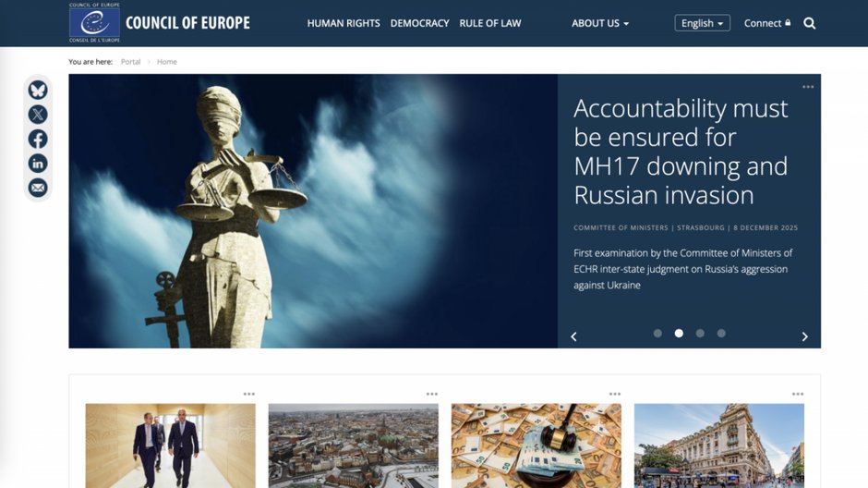Click the Connect login link
This screenshot has height=488, width=868.
(767, 23)
